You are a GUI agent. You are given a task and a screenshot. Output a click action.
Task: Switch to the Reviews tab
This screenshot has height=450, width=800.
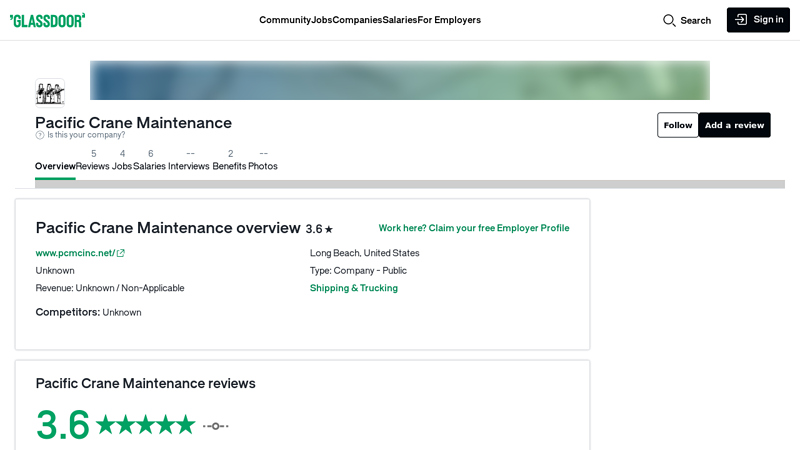point(93,161)
